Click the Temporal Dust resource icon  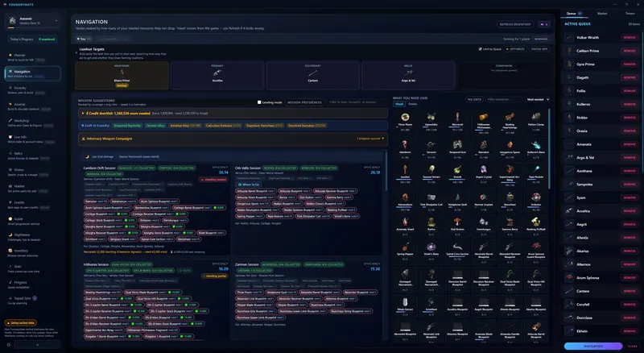click(x=457, y=145)
